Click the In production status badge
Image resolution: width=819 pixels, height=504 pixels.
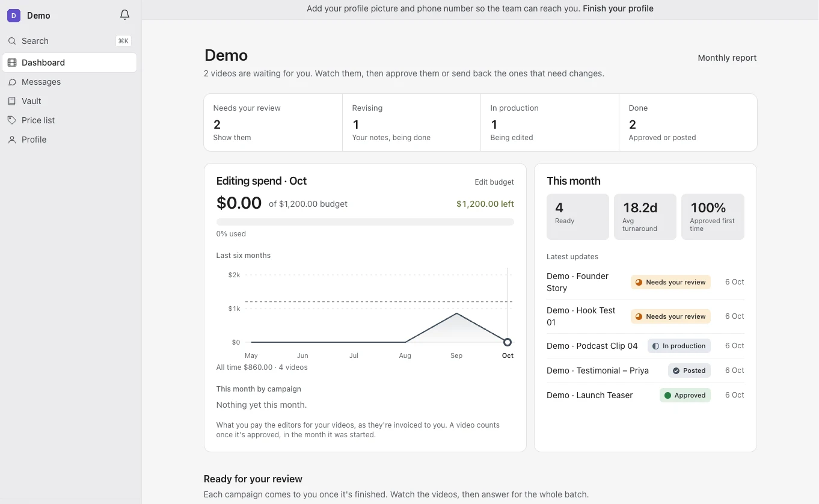(x=679, y=346)
